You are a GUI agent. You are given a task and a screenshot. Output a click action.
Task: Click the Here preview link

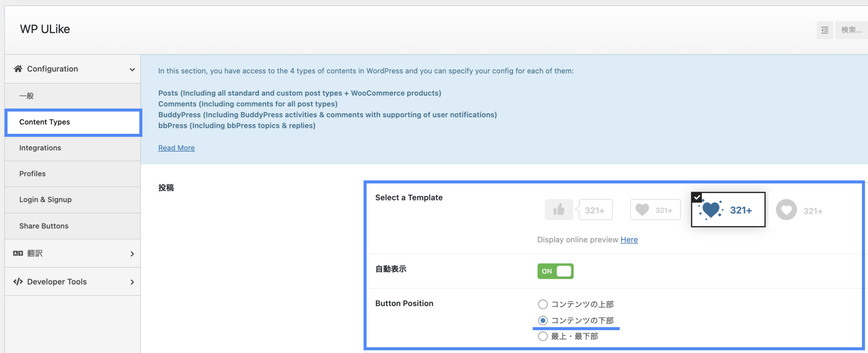(x=629, y=240)
